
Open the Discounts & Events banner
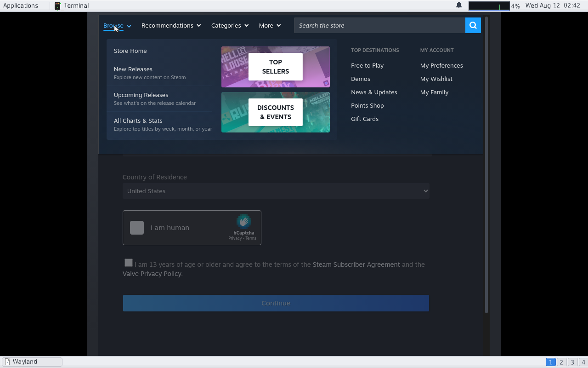click(x=276, y=112)
